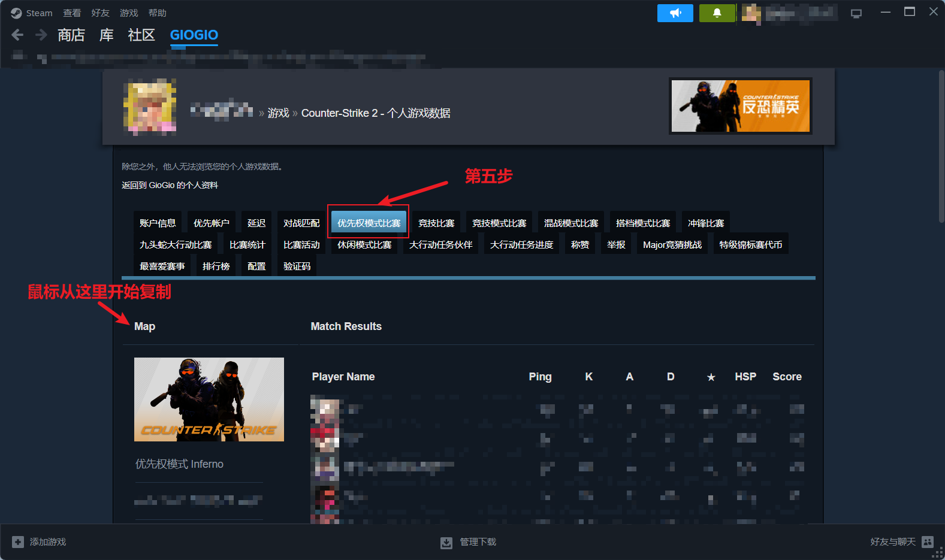
Task: Go forward with the right arrow
Action: point(41,35)
